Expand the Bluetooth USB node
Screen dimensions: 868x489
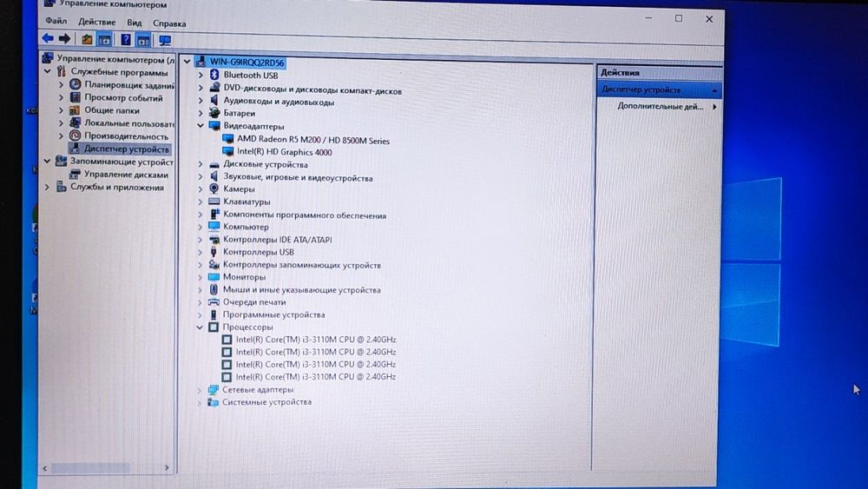pos(201,75)
